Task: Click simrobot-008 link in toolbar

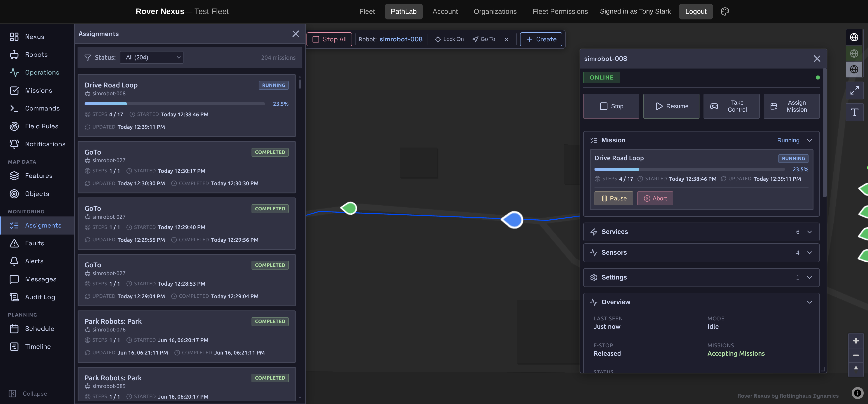Action: [x=401, y=39]
